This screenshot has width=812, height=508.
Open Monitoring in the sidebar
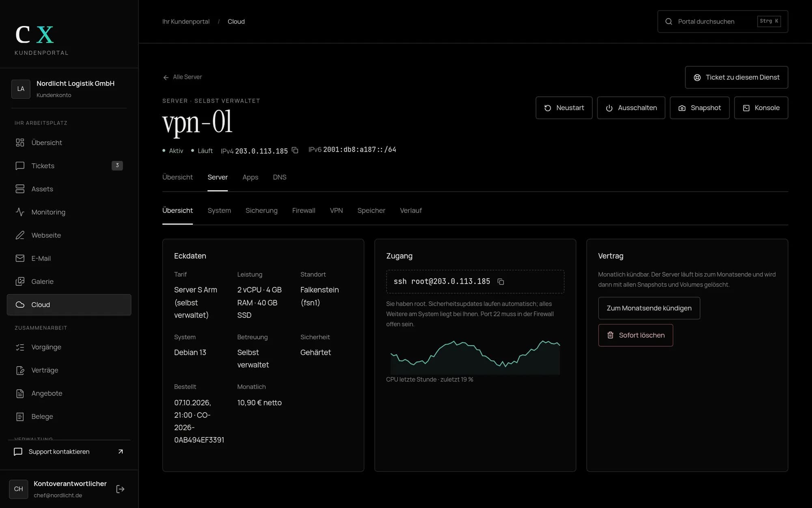coord(69,212)
